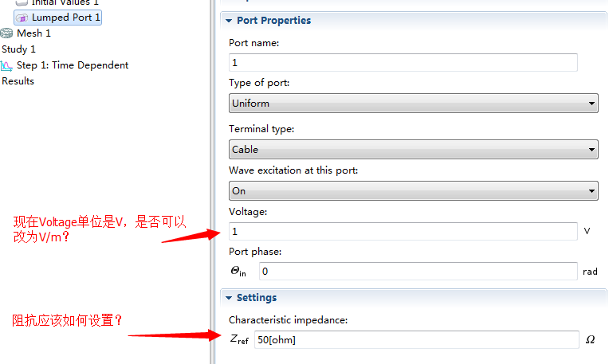Viewport: 609px width, 364px height.
Task: Select Lumped Port 1 in tree
Action: [x=66, y=18]
